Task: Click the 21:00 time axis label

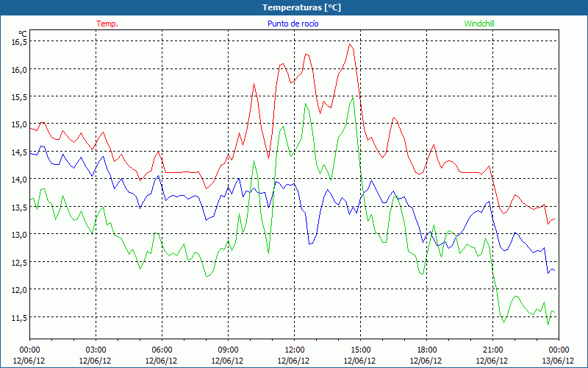Action: click(492, 350)
